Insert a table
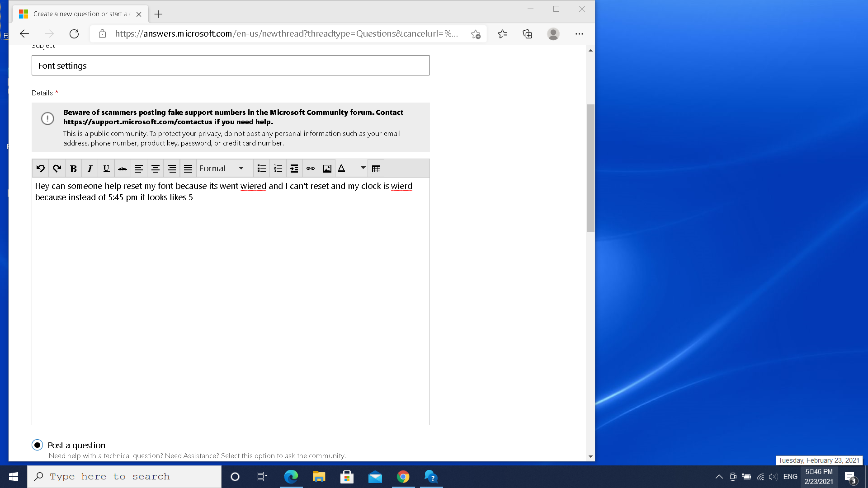This screenshot has height=488, width=868. 376,169
